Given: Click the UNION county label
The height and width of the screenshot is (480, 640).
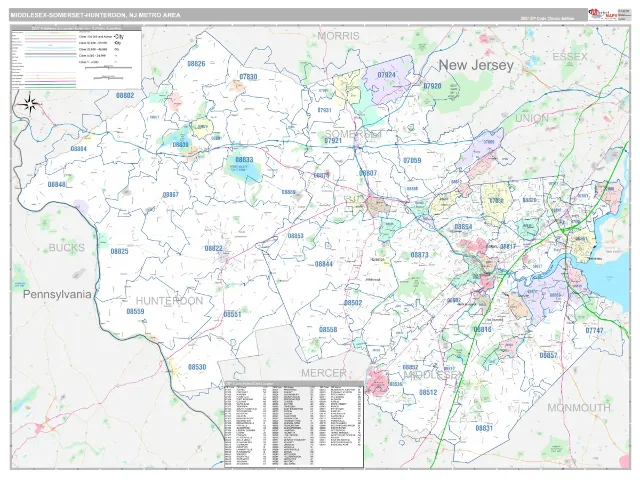Looking at the screenshot, I should pyautogui.click(x=532, y=118).
